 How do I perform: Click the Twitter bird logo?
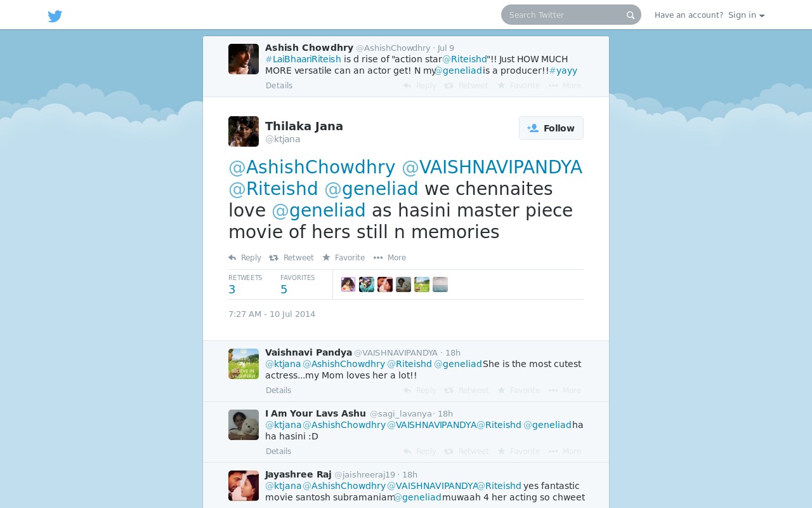coord(55,16)
